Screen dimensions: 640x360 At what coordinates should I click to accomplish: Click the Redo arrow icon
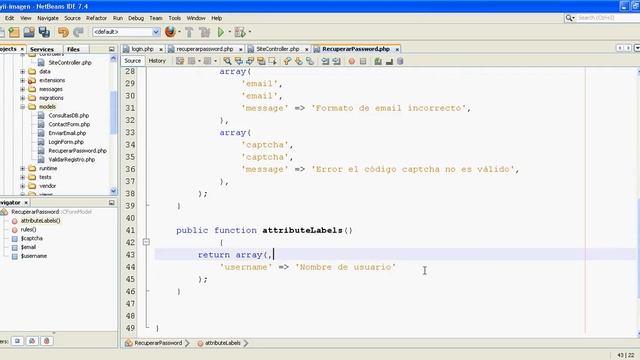78,32
